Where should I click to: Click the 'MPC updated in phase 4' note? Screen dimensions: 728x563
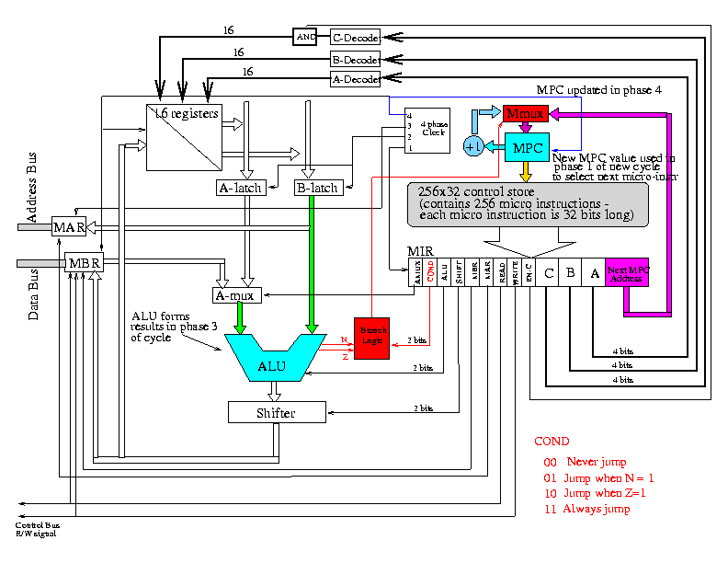tap(599, 90)
